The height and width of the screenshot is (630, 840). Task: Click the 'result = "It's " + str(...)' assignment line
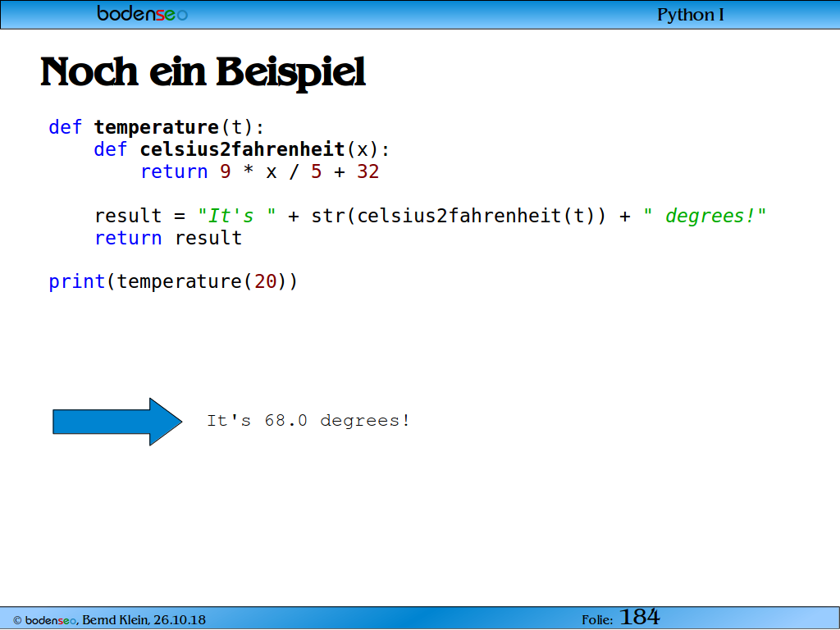pos(431,216)
